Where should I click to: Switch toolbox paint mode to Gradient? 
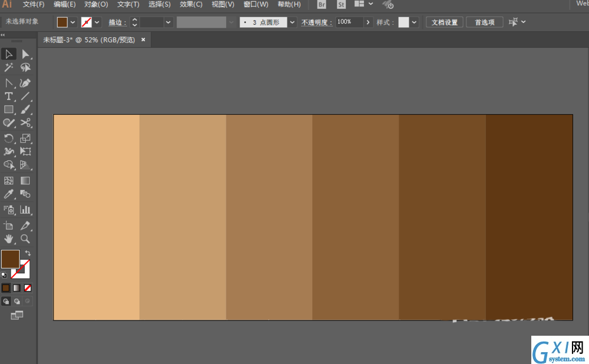click(17, 288)
